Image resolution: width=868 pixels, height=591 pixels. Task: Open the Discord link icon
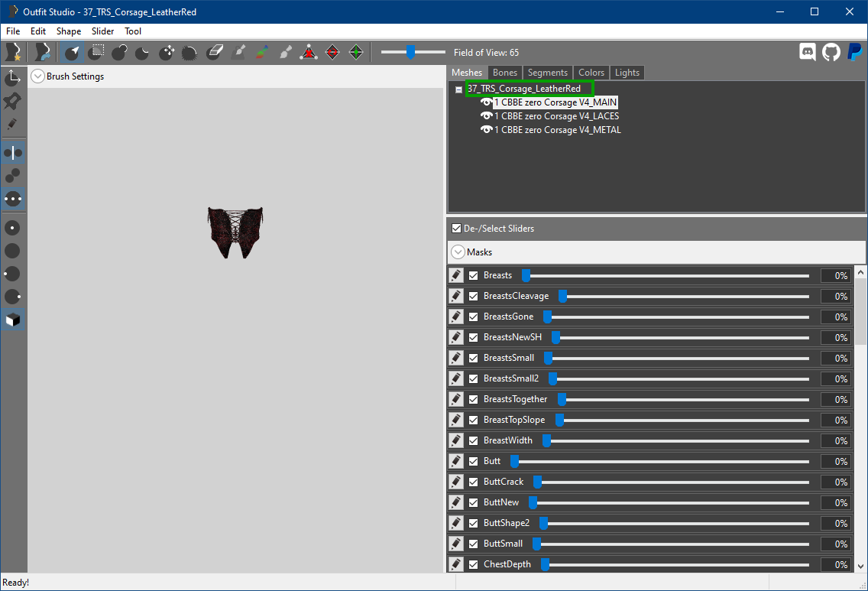pyautogui.click(x=808, y=52)
